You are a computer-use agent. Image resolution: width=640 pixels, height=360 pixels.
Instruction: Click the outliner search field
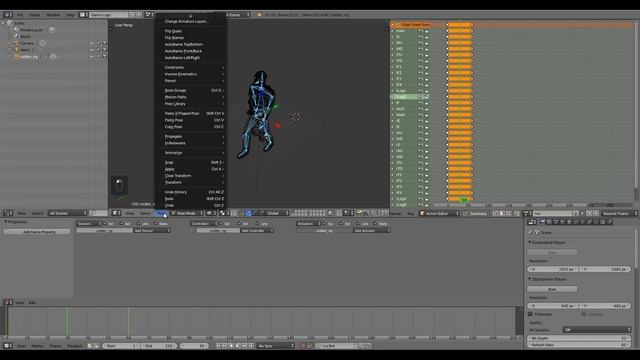point(98,213)
